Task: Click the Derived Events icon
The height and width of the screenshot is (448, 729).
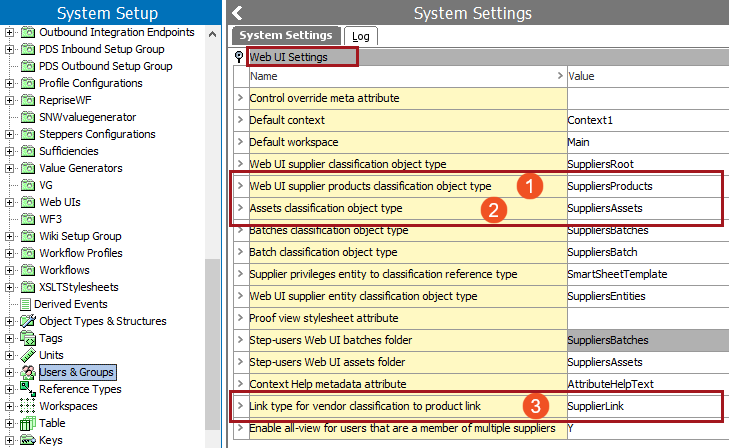Action: point(25,304)
